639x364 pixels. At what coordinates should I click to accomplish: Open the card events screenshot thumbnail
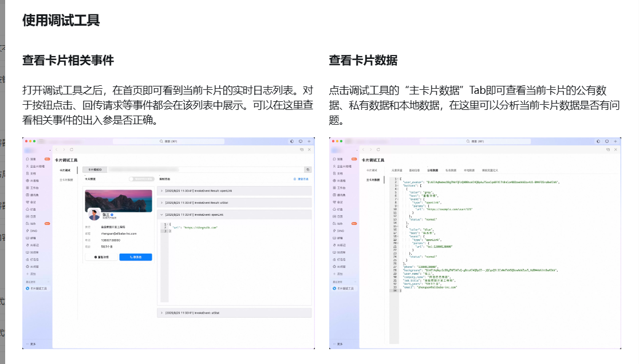pos(168,243)
